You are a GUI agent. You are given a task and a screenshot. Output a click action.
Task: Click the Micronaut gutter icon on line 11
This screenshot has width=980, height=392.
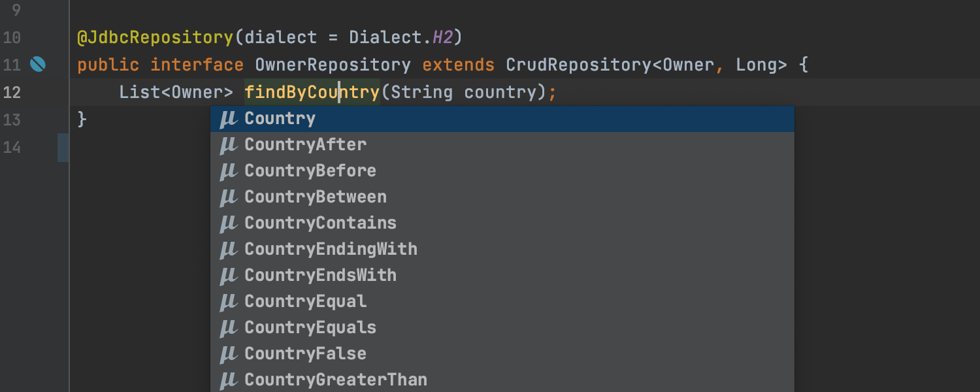(x=38, y=64)
